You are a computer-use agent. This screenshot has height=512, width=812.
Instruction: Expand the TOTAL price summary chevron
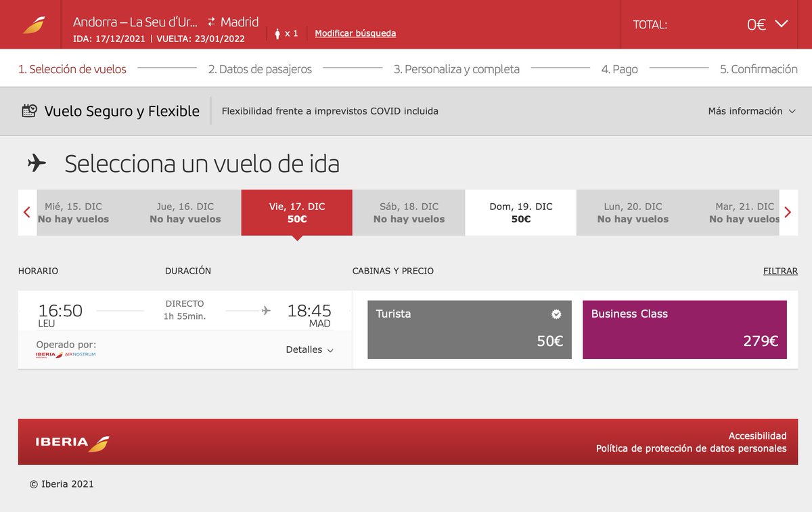coord(782,24)
